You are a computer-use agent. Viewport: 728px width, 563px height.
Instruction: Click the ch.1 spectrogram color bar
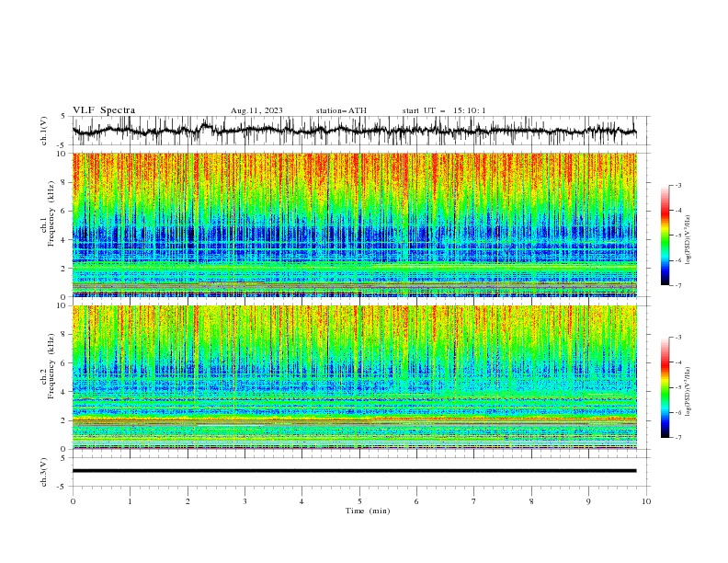665,236
